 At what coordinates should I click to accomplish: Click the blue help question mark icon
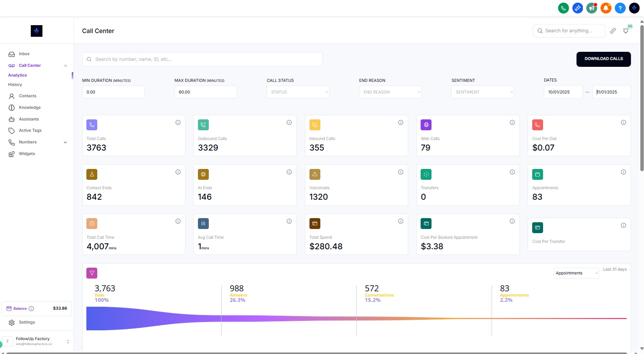tap(620, 8)
